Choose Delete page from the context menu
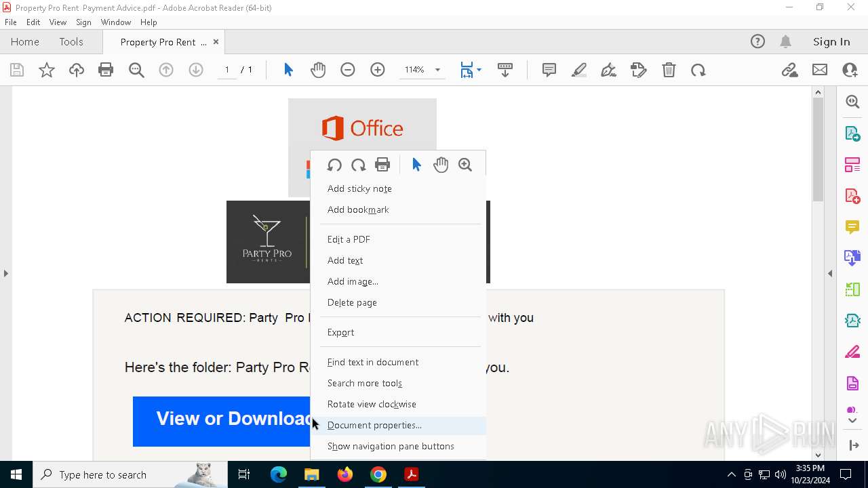Viewport: 868px width, 488px height. point(398,302)
